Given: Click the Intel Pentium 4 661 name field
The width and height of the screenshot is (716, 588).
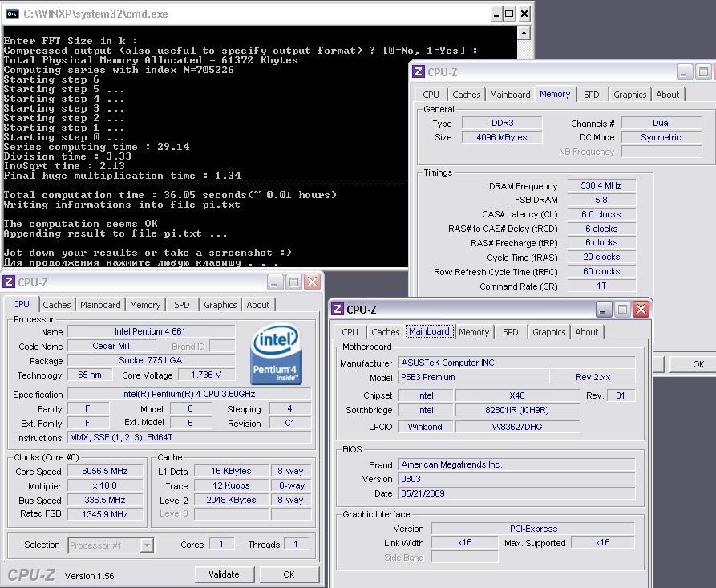Looking at the screenshot, I should (x=152, y=331).
